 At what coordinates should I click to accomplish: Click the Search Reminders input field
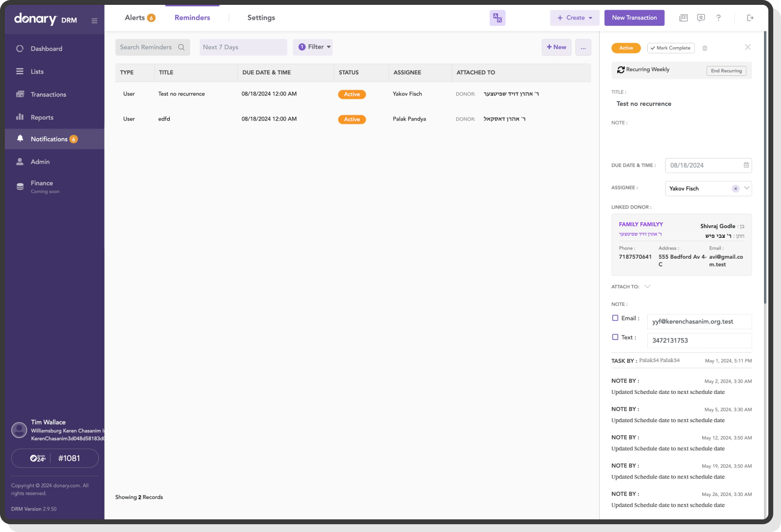pos(148,47)
